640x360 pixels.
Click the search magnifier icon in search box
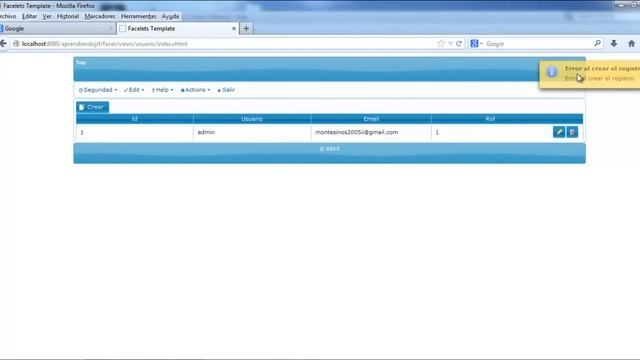(x=597, y=43)
